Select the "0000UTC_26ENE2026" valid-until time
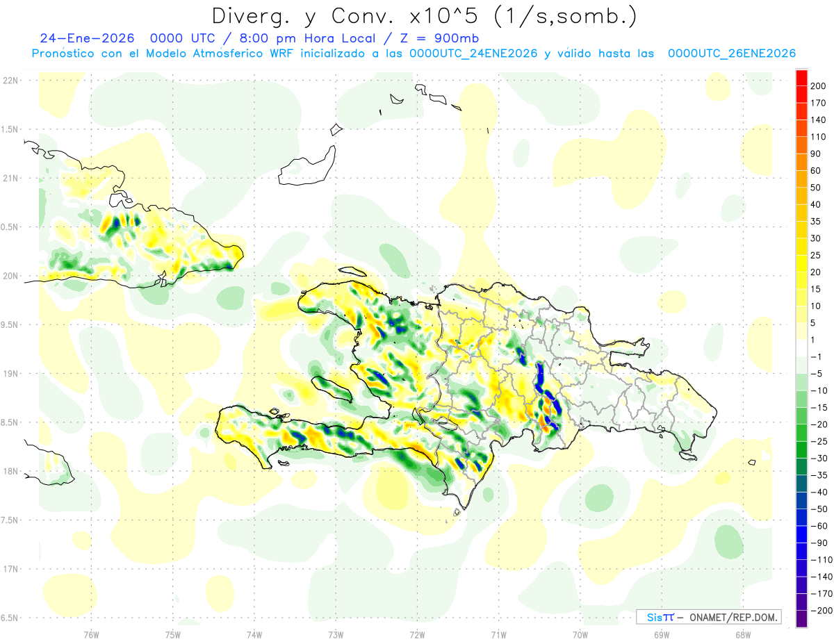The height and width of the screenshot is (644, 834). click(731, 53)
